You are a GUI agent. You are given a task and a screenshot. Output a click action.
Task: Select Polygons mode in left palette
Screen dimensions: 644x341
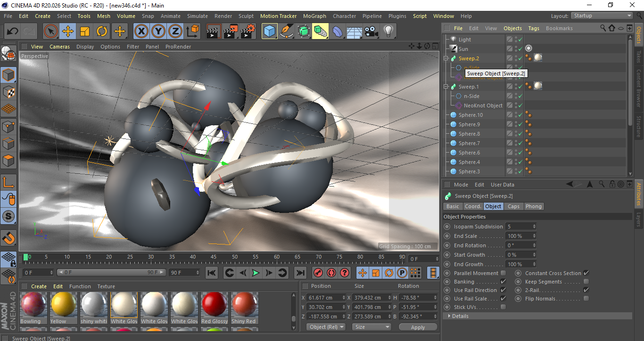pos(8,161)
